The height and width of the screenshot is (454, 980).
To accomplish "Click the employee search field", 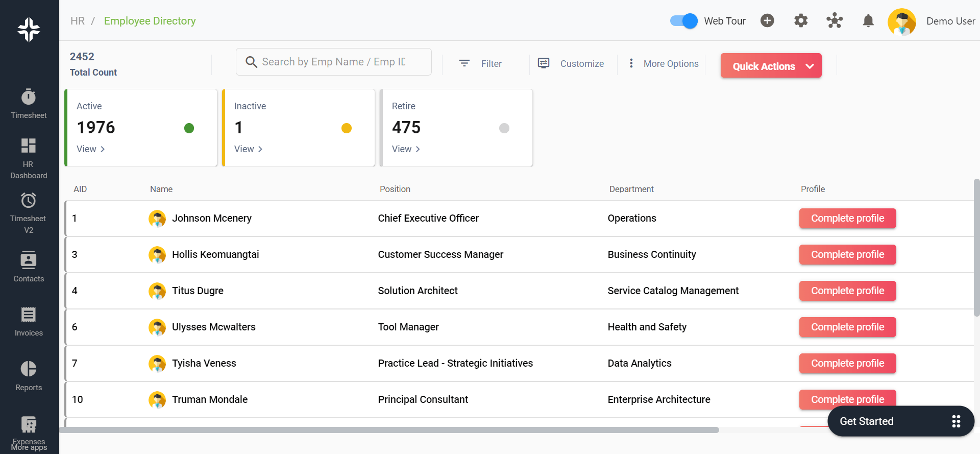I will click(x=333, y=62).
